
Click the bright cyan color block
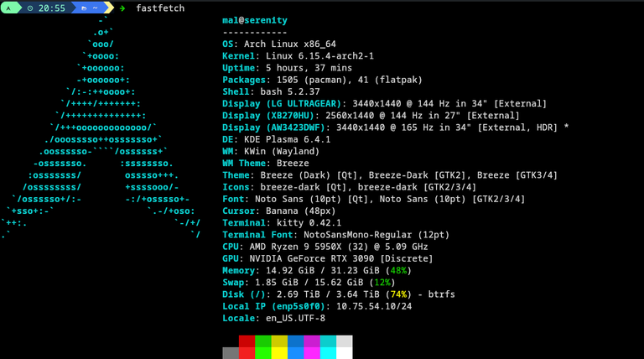(x=328, y=353)
